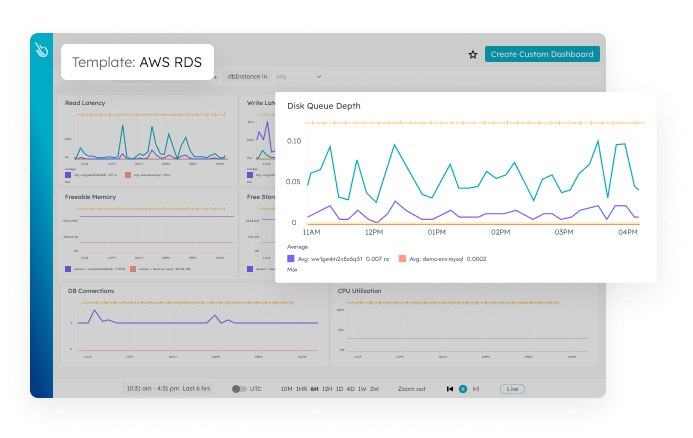The height and width of the screenshot is (438, 693).
Task: Click the CPU Utilization panel title
Action: [x=359, y=291]
